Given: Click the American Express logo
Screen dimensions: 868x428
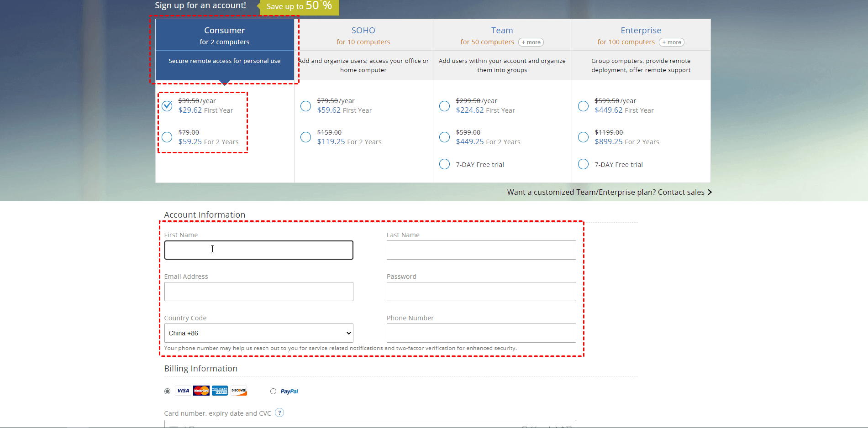Looking at the screenshot, I should click(x=220, y=391).
